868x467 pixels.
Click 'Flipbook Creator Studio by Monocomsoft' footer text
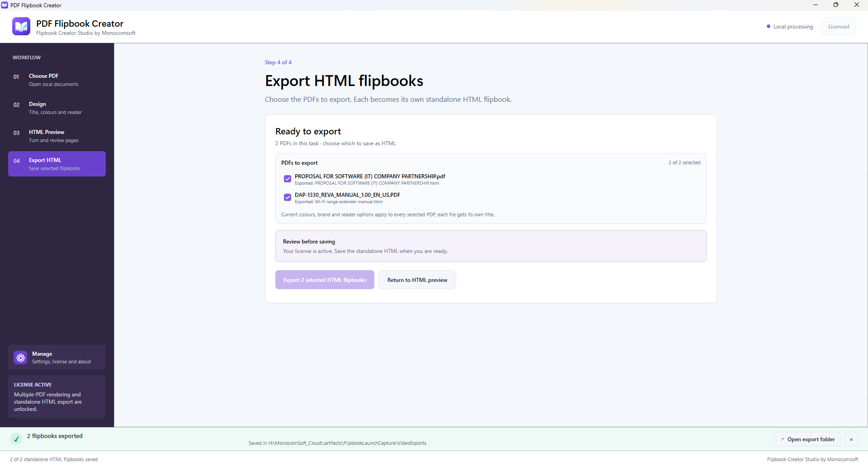812,459
